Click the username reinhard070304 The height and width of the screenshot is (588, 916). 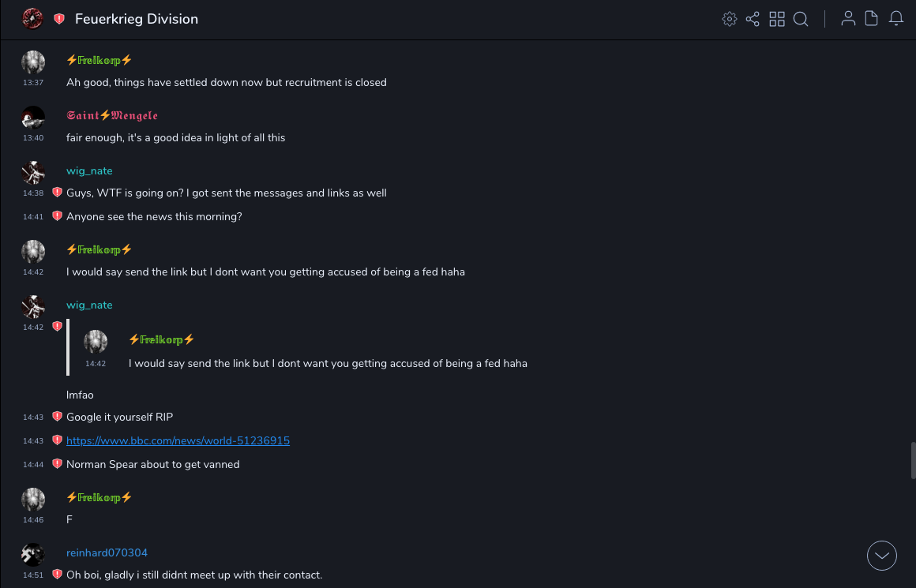coord(107,552)
